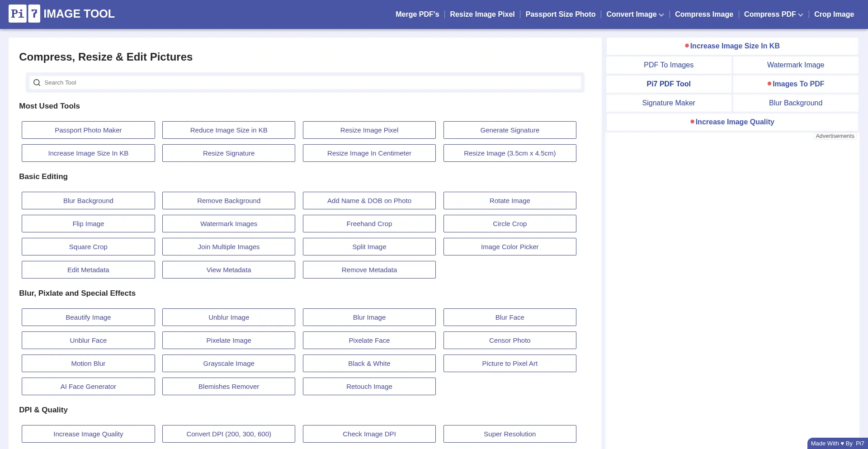The height and width of the screenshot is (449, 868).
Task: Click the Images To PDF sidebar link
Action: pos(798,84)
